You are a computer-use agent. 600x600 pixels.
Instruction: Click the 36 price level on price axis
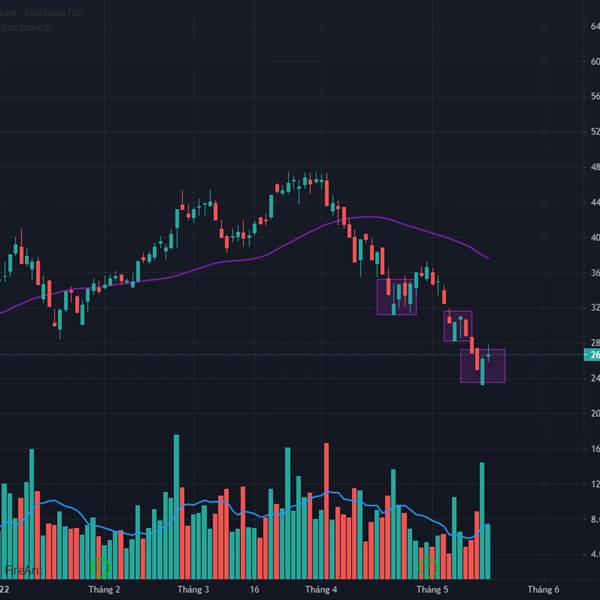595,273
